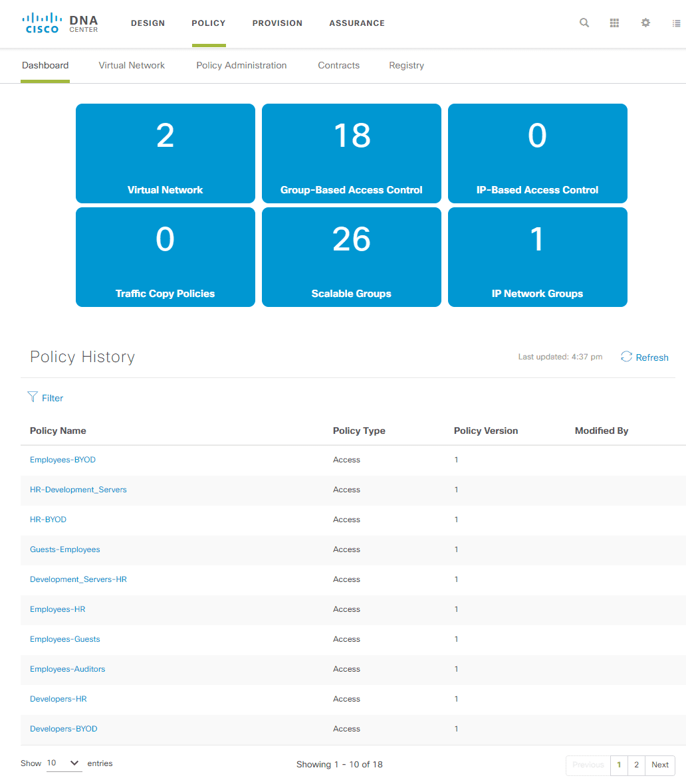Open the Developers-BYOD policy link

(64, 728)
